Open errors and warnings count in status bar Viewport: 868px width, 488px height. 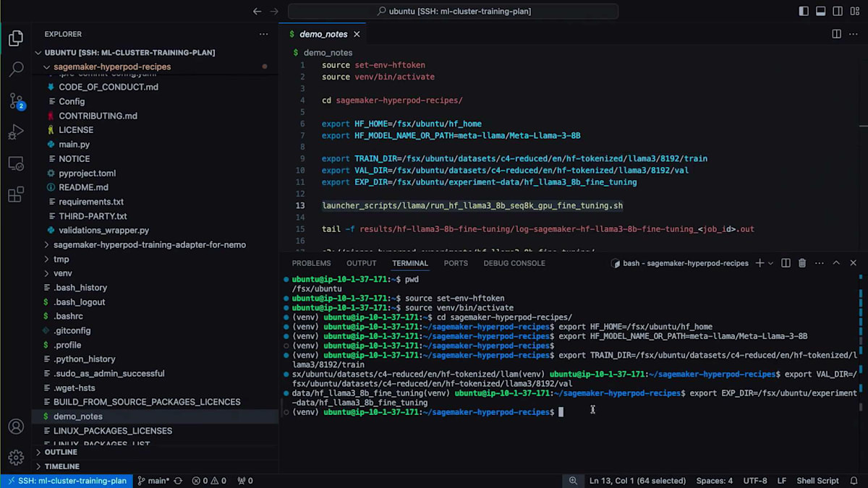210,481
